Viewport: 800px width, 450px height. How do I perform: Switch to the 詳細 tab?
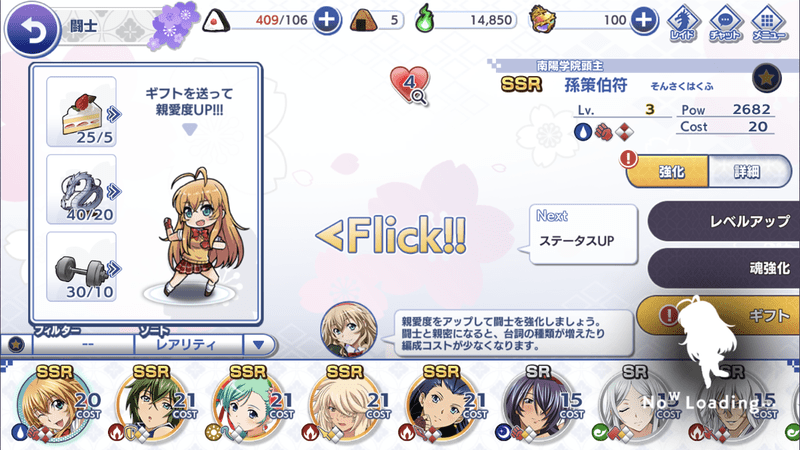coord(749,172)
